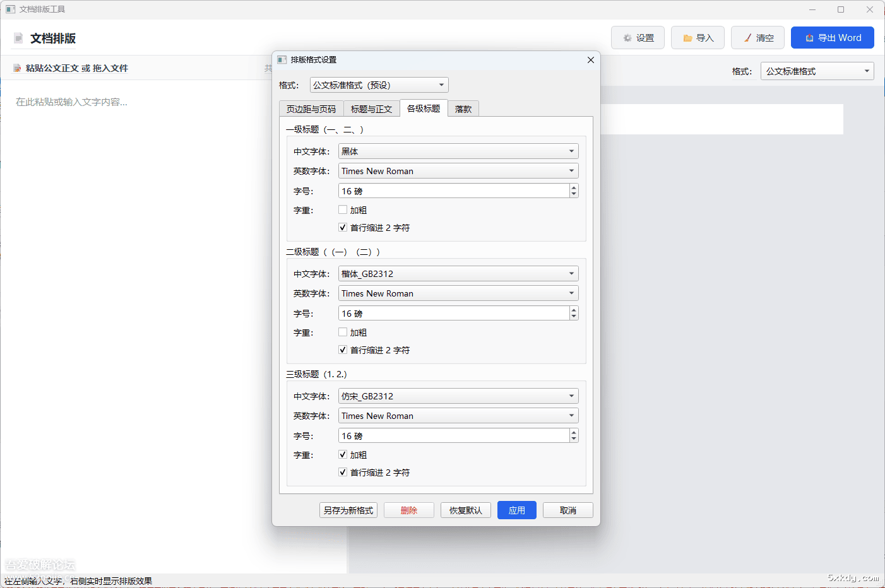Open 三级标题 英数字体 dropdown

coord(458,416)
